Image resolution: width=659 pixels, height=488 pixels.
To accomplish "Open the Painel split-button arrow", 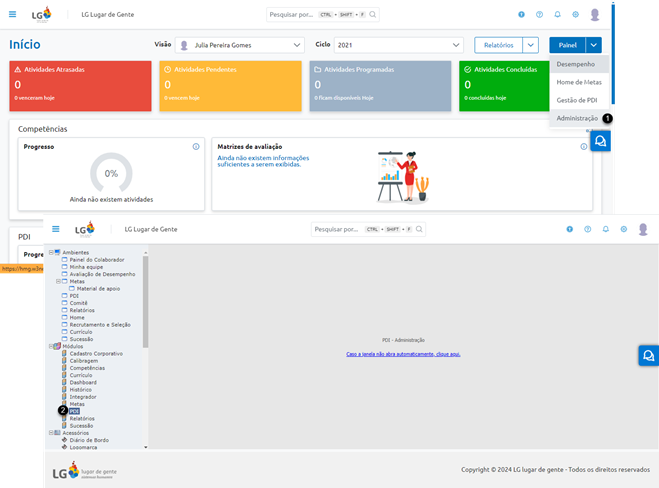I will [x=593, y=45].
